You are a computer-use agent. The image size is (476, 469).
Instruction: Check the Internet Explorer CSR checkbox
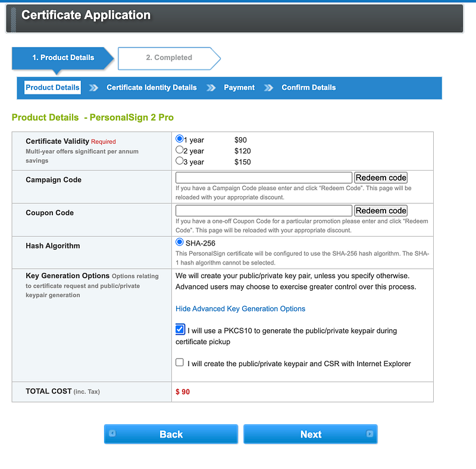(x=180, y=362)
